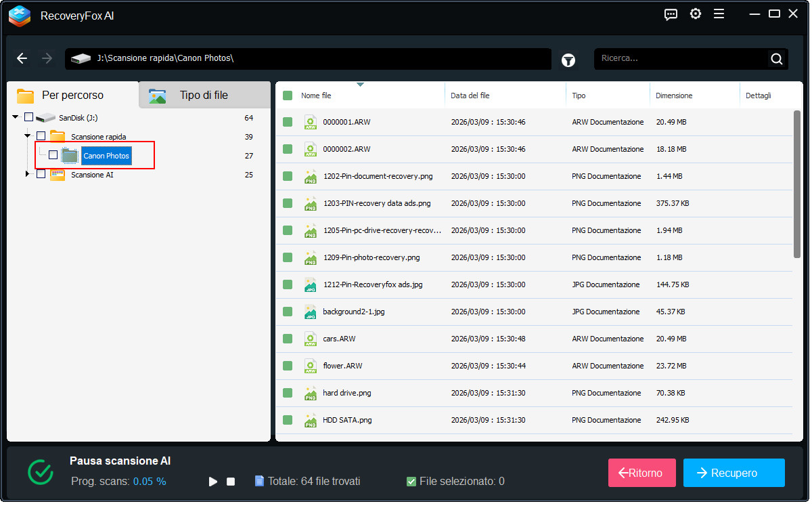The width and height of the screenshot is (812, 508).
Task: Click the Recupero button
Action: [x=734, y=473]
